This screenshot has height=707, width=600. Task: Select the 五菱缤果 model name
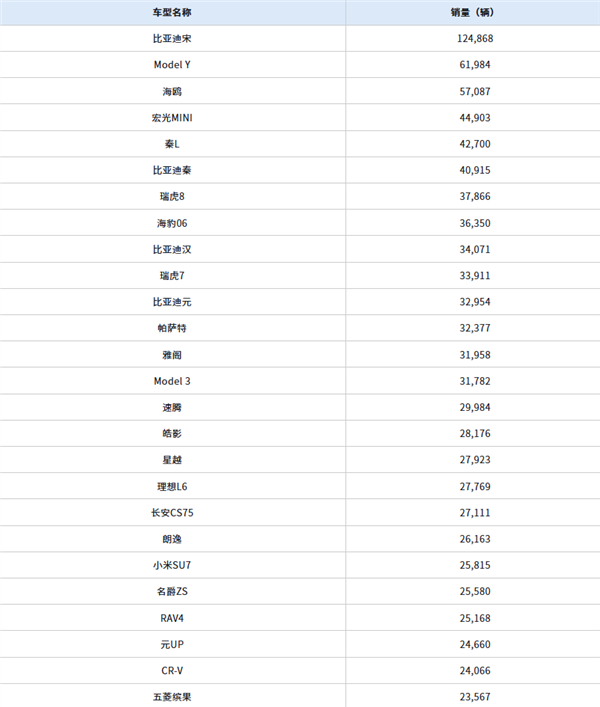pyautogui.click(x=172, y=697)
